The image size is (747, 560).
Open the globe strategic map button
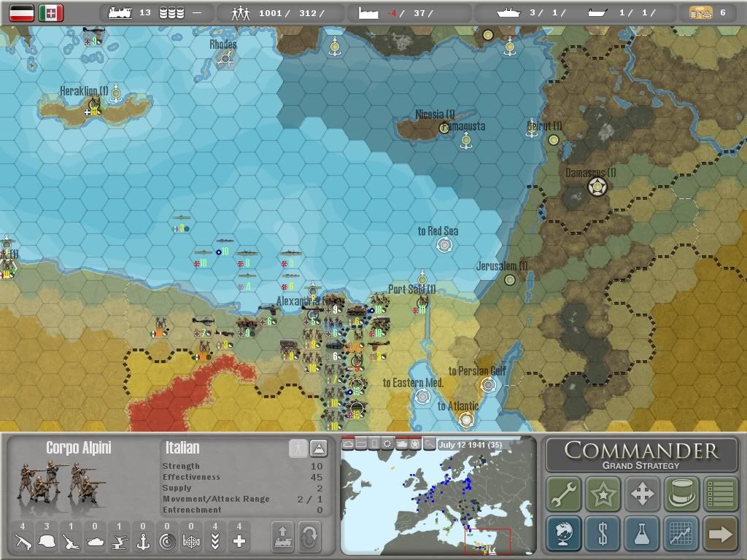coord(564,533)
